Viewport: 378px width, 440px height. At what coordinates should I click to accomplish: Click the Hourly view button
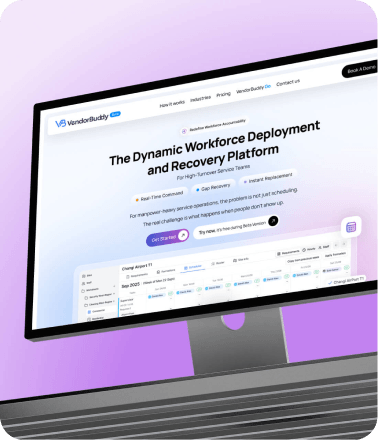309,249
